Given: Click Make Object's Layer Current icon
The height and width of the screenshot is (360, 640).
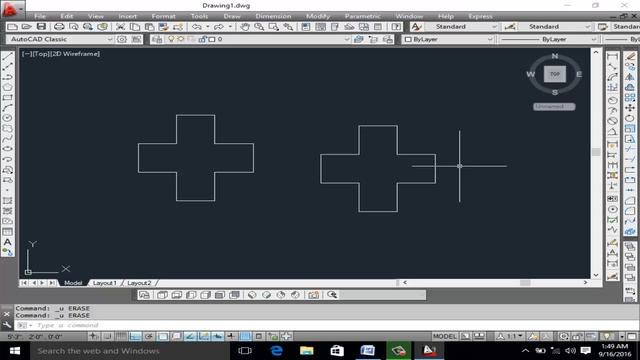Looking at the screenshot, I should click(x=358, y=39).
